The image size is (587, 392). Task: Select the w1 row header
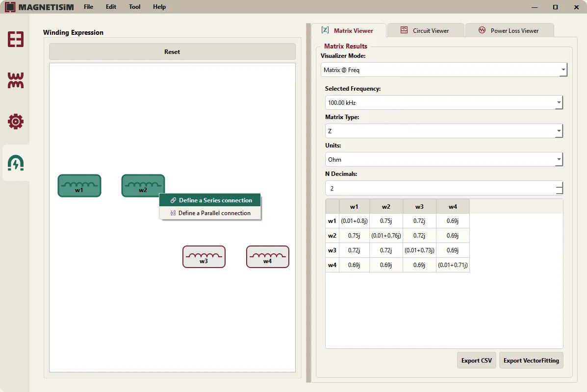[x=332, y=221]
